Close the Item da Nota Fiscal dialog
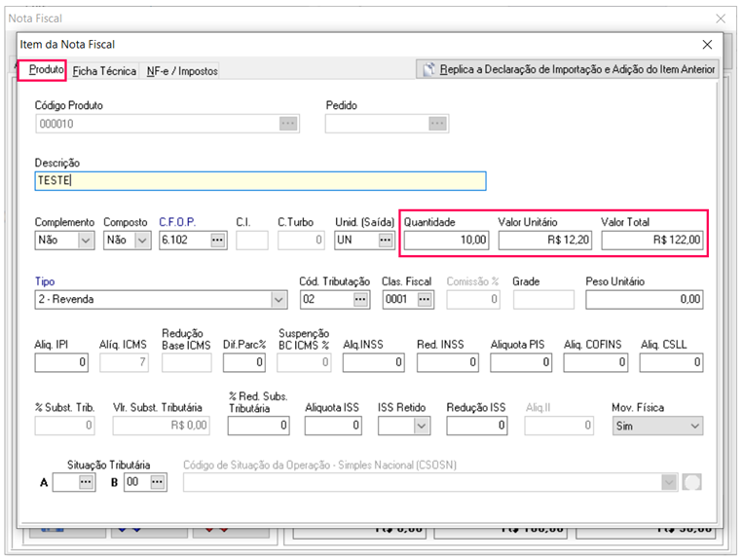This screenshot has height=560, width=743. [x=707, y=44]
